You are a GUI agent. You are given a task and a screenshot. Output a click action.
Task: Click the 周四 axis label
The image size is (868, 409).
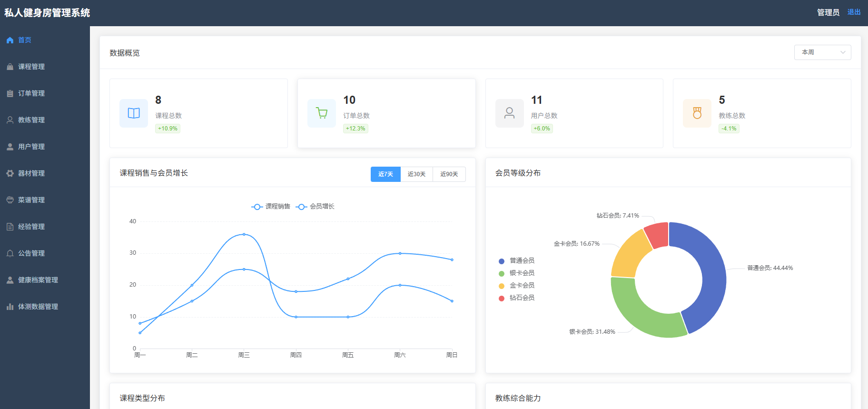[x=296, y=355]
